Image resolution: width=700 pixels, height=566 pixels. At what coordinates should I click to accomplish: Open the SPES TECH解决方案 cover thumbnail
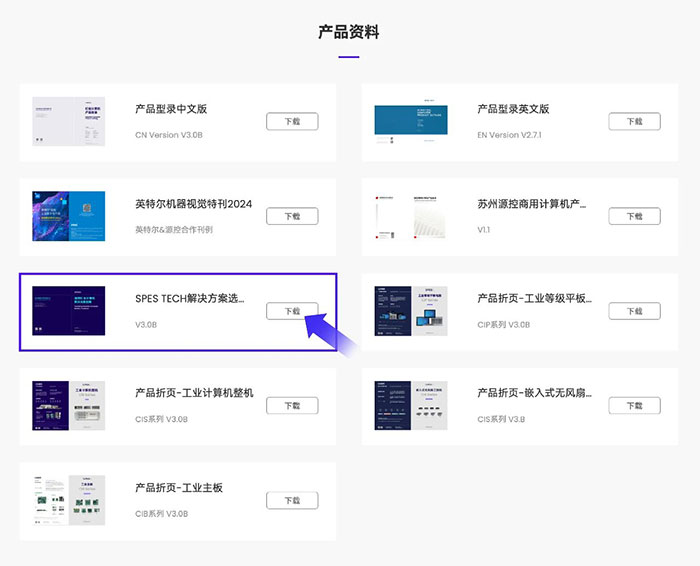[69, 311]
